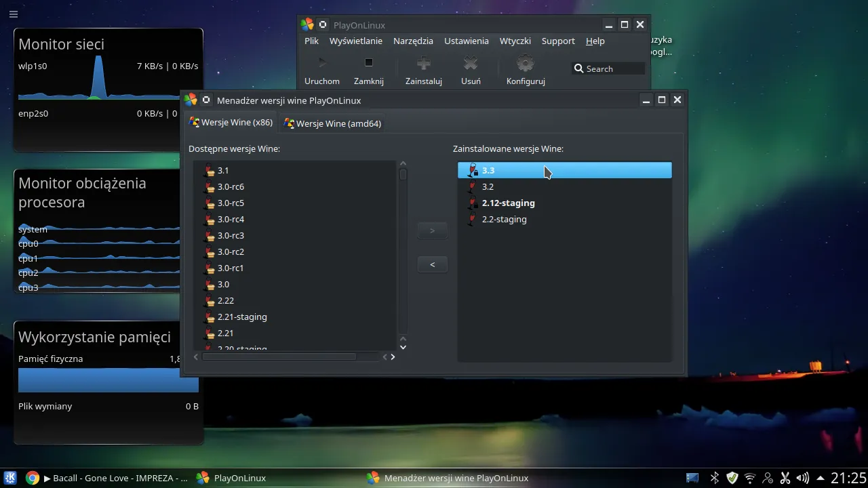Click the package icon next to 3.0-rc1

pyautogui.click(x=210, y=268)
